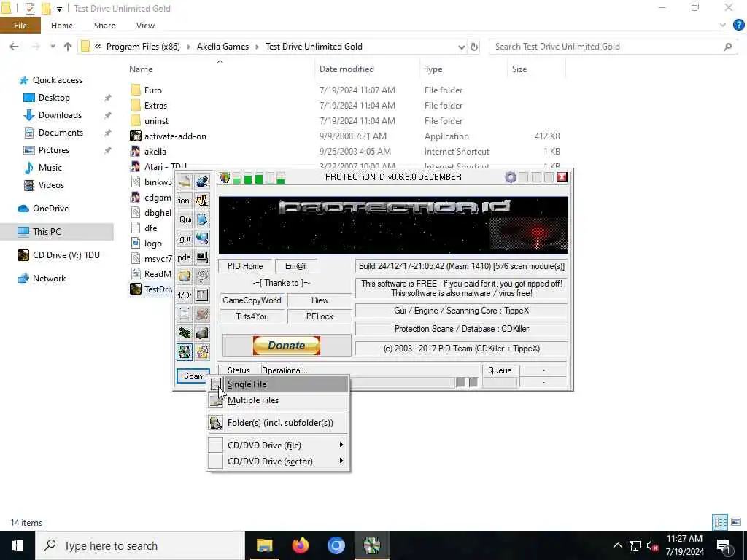Select Downloads in Quick access
747x560 pixels.
pyautogui.click(x=60, y=115)
